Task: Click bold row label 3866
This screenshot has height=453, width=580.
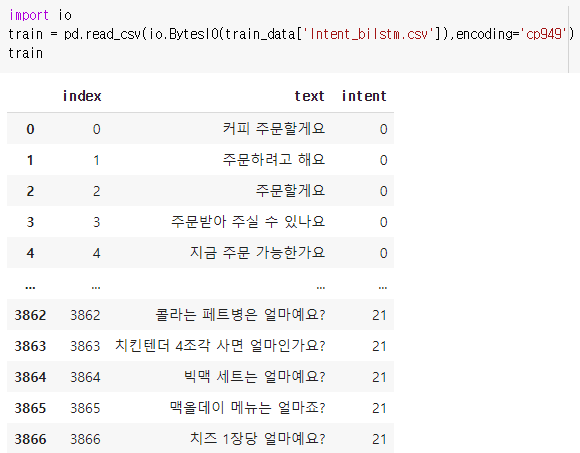Action: tap(30, 440)
